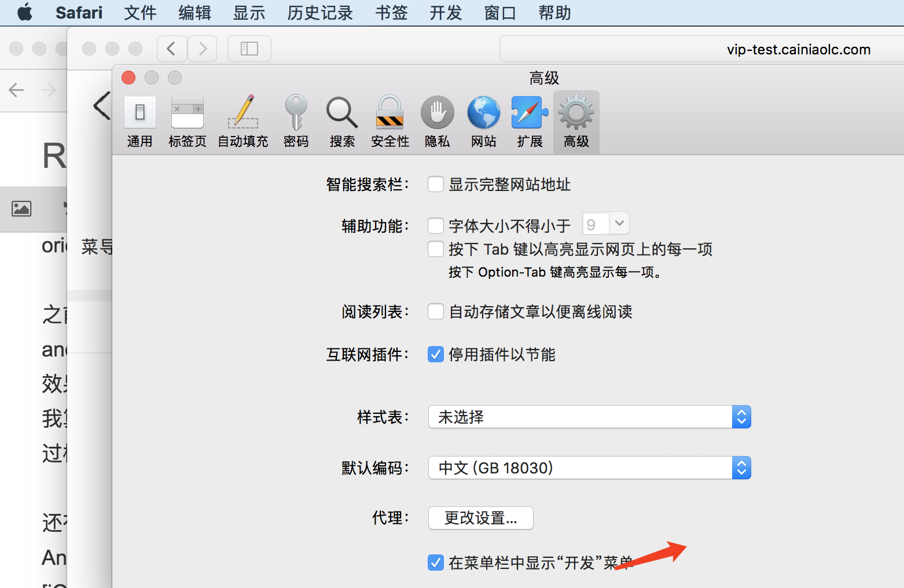Open the 编辑 menu
Viewport: 904px width, 588px height.
(x=194, y=12)
